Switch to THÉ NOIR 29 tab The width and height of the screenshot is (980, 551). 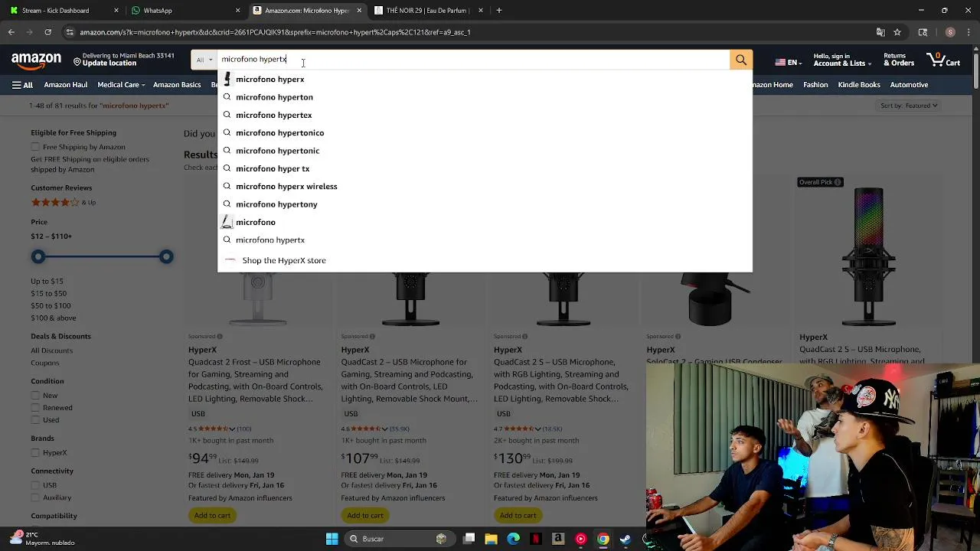pyautogui.click(x=429, y=11)
